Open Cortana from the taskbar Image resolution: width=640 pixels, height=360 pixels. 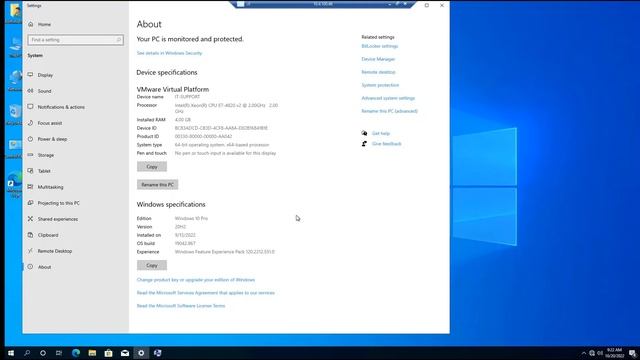click(43, 353)
